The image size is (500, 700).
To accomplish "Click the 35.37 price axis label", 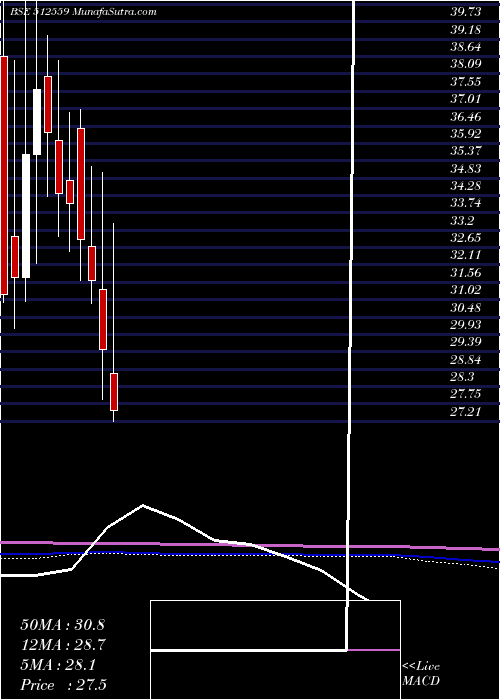I will tap(466, 151).
